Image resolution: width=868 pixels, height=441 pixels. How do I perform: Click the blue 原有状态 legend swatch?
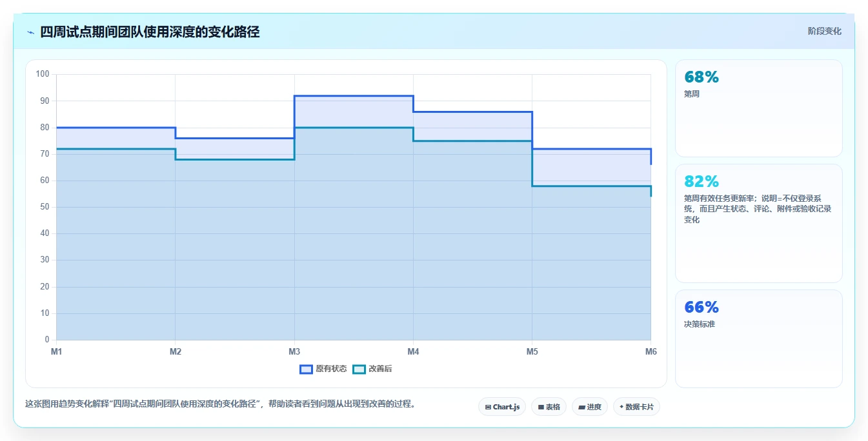tap(307, 369)
